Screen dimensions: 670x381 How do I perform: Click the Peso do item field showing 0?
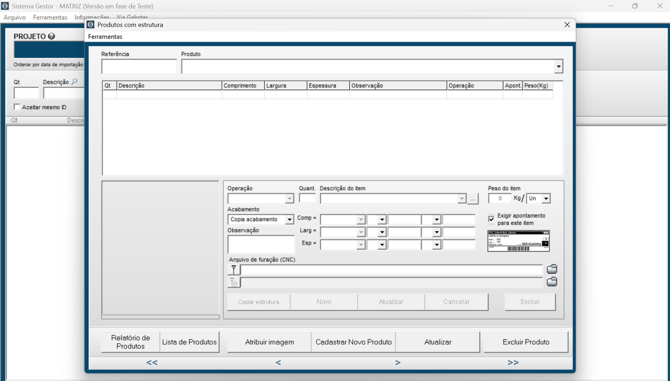pyautogui.click(x=500, y=199)
